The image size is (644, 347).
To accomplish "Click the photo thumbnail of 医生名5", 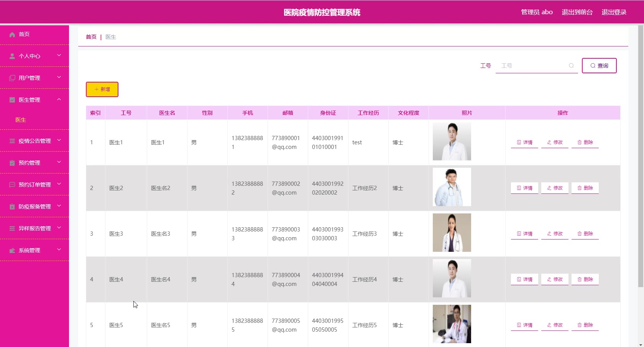I will pyautogui.click(x=452, y=324).
